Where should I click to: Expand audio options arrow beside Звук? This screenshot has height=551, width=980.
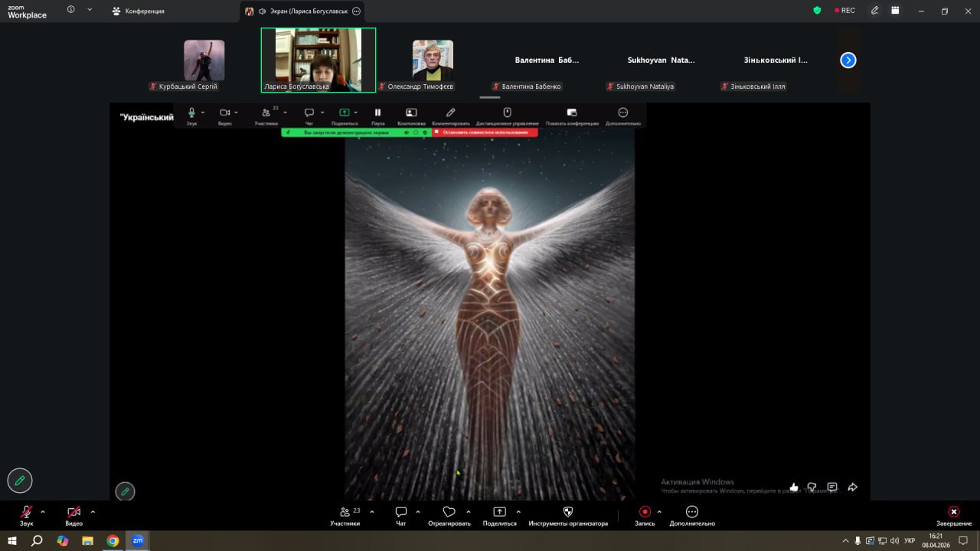pos(43,511)
